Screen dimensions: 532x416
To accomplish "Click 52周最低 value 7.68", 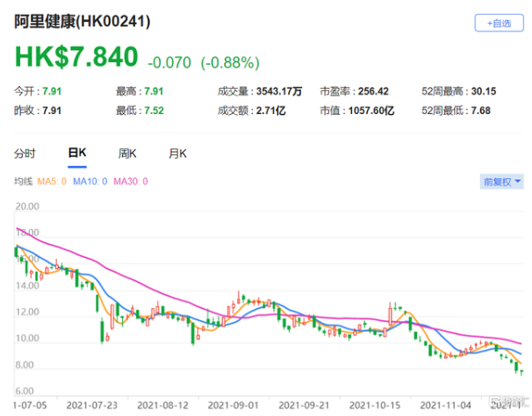I will 481,111.
